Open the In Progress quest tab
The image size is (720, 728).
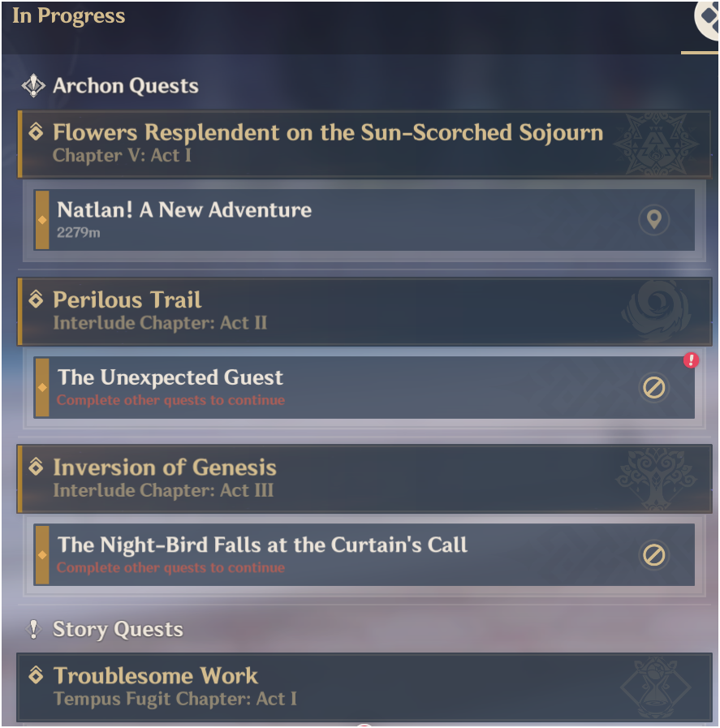point(69,15)
